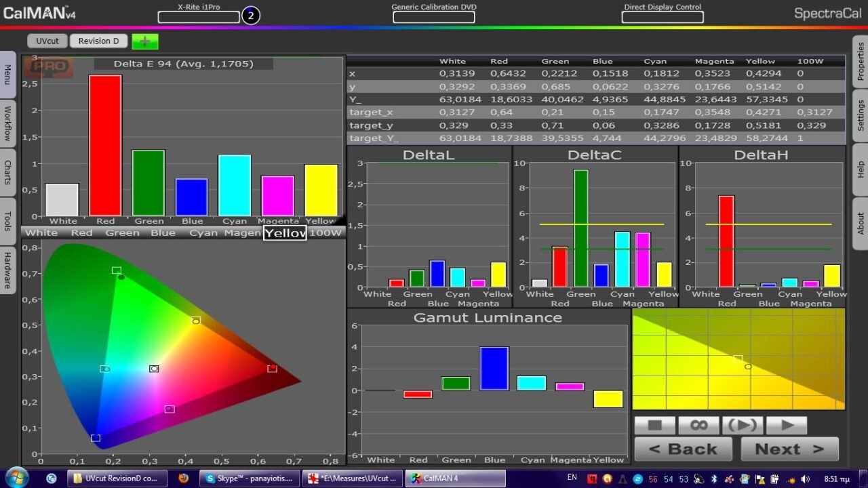Screen dimensions: 868x488
Task: Click the 100W column header in table
Action: (x=810, y=61)
